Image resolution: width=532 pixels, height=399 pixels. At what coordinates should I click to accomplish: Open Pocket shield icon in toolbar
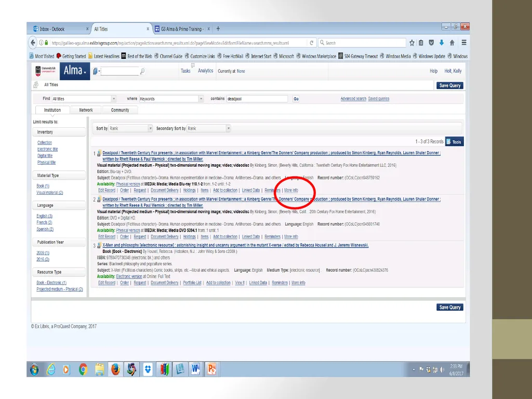[x=431, y=43]
